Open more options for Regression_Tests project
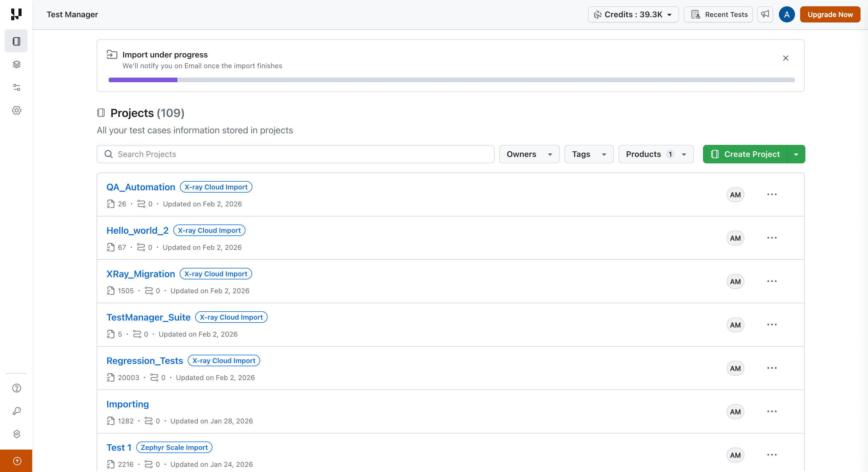 772,368
